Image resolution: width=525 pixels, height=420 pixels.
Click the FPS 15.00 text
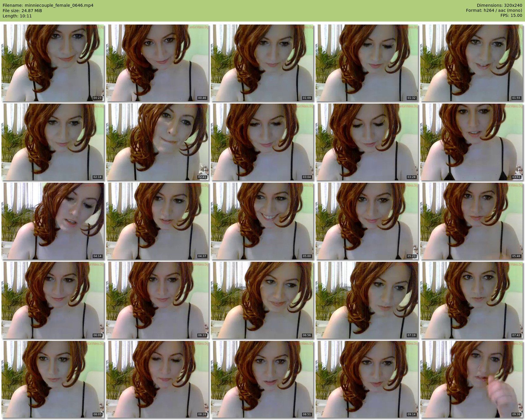coord(511,16)
